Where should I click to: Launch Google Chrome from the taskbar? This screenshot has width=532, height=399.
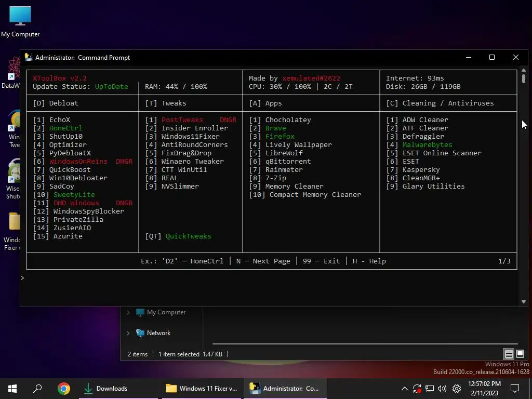click(64, 388)
